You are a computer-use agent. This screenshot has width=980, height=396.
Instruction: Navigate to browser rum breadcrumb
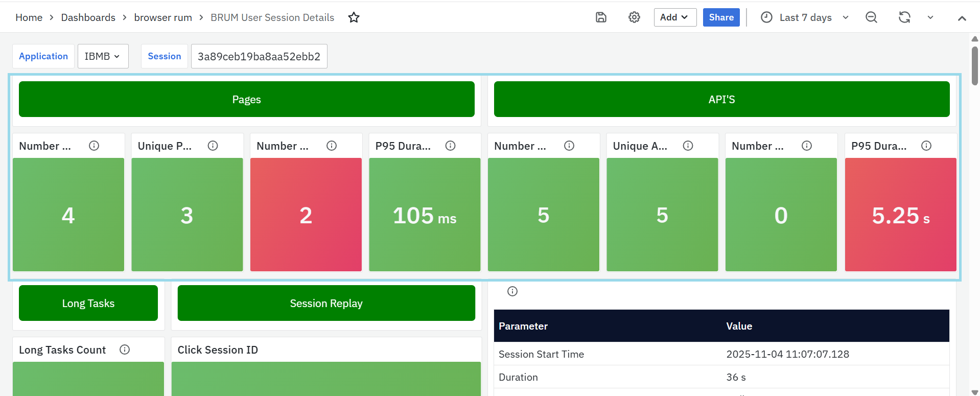(163, 17)
